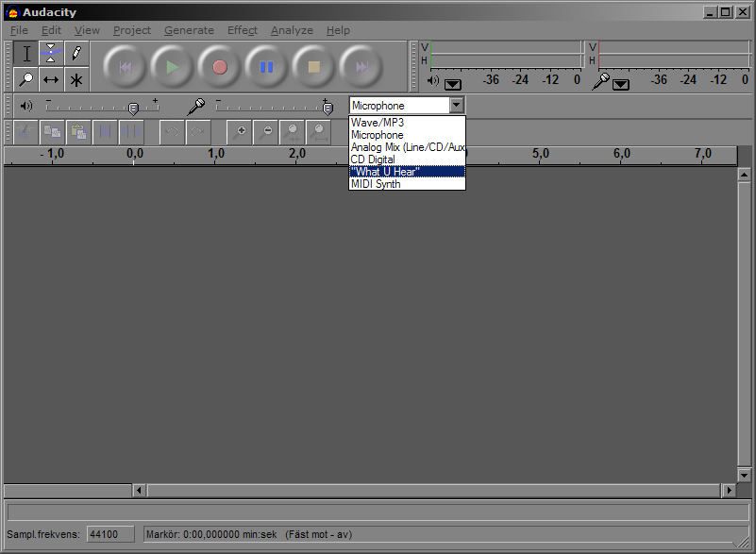Select the Time Shift tool

[x=52, y=79]
